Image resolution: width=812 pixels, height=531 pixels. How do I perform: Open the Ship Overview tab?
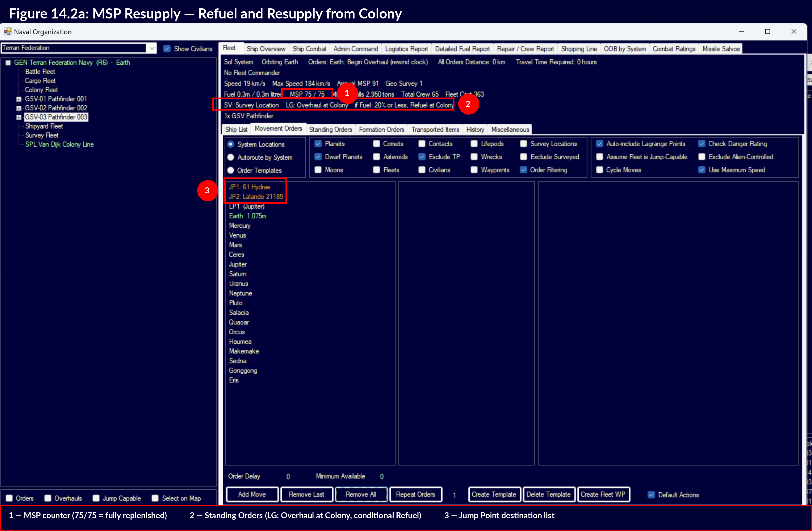(266, 49)
